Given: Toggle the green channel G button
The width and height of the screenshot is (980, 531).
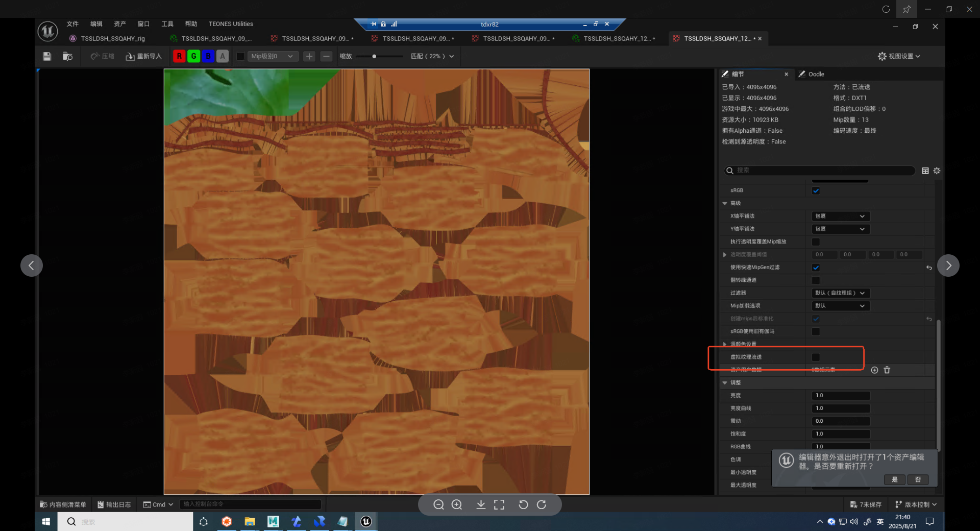Looking at the screenshot, I should (193, 56).
